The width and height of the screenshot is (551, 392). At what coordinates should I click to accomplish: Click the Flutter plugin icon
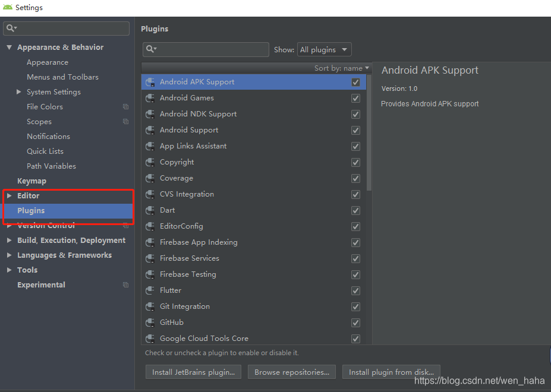(150, 290)
